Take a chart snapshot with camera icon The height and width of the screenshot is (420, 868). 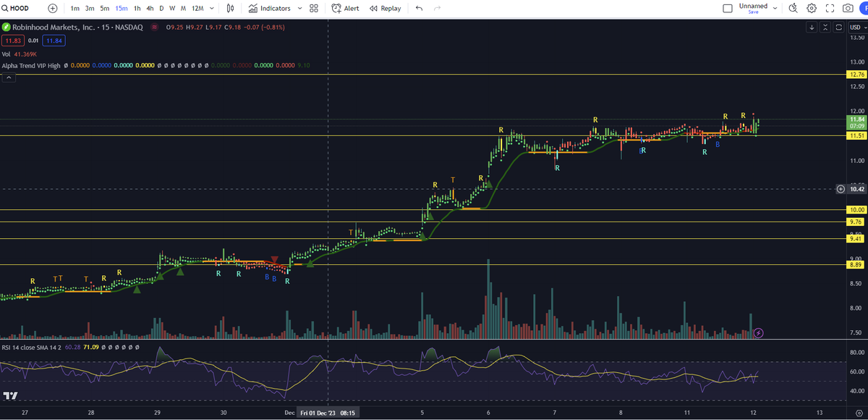pyautogui.click(x=848, y=8)
